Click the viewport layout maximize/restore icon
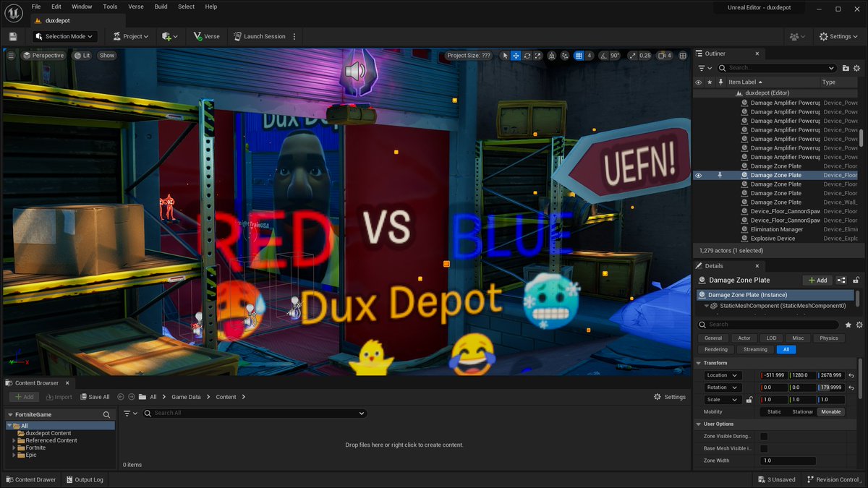The image size is (868, 488). pyautogui.click(x=683, y=56)
